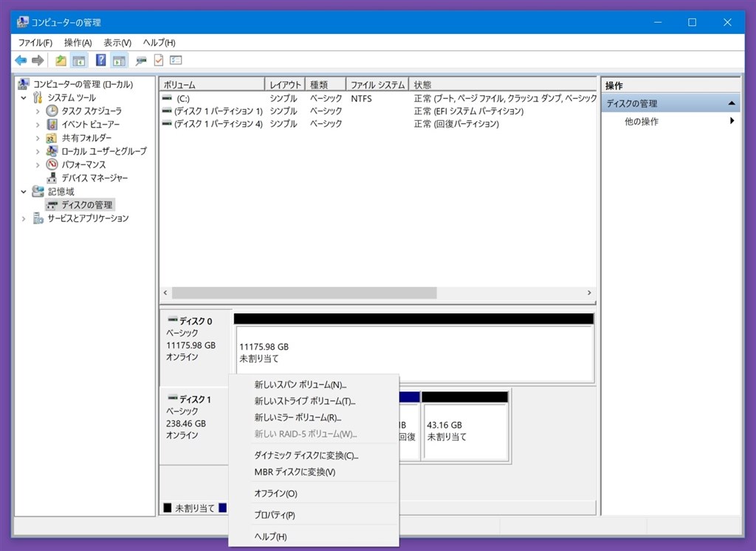Expand the パフォーマンス node
Viewport: 756px width, 551px height.
pos(38,164)
